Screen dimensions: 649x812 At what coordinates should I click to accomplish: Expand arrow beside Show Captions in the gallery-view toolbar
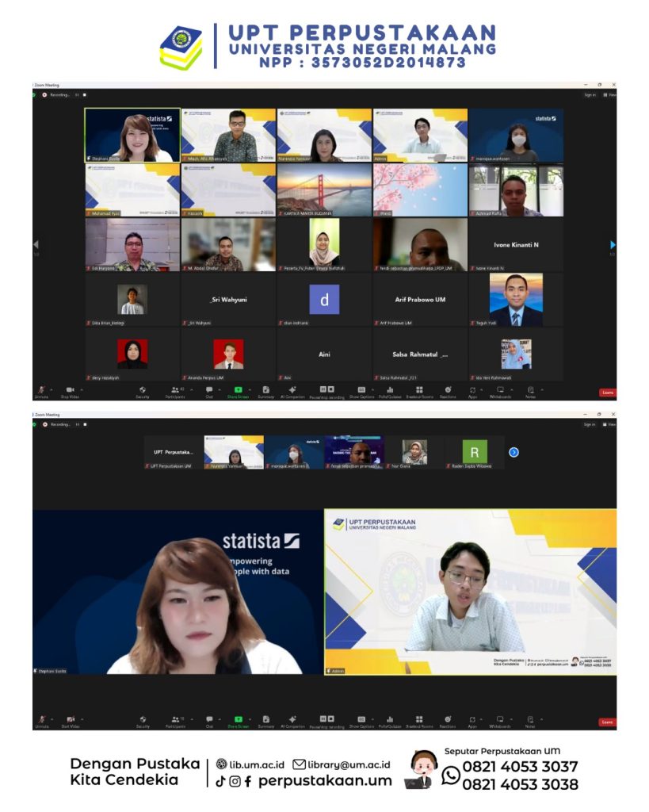pyautogui.click(x=372, y=389)
